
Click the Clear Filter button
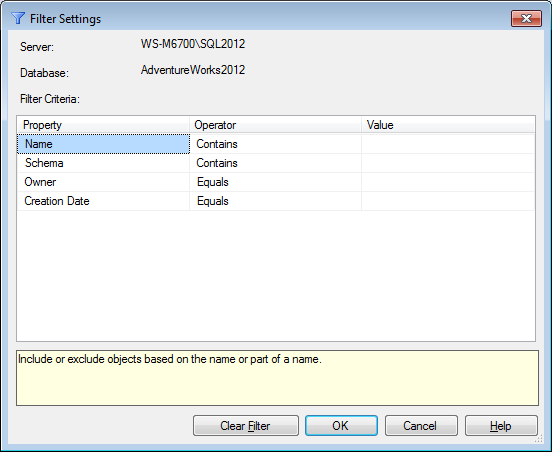point(246,426)
